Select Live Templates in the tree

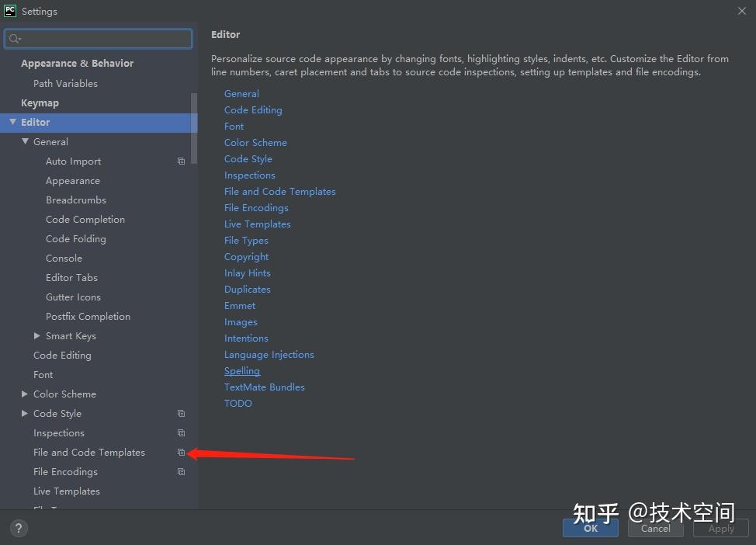(67, 491)
